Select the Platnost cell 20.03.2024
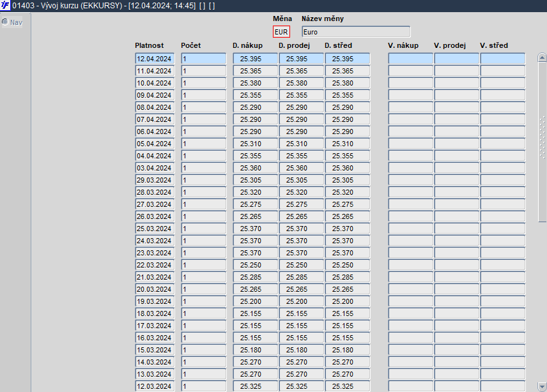The image size is (547, 392). tap(155, 289)
